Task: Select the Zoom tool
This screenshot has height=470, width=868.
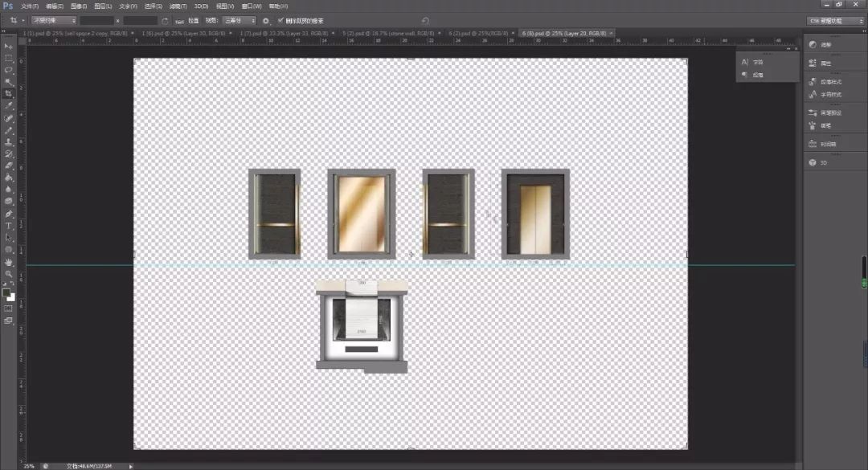Action: pyautogui.click(x=8, y=274)
